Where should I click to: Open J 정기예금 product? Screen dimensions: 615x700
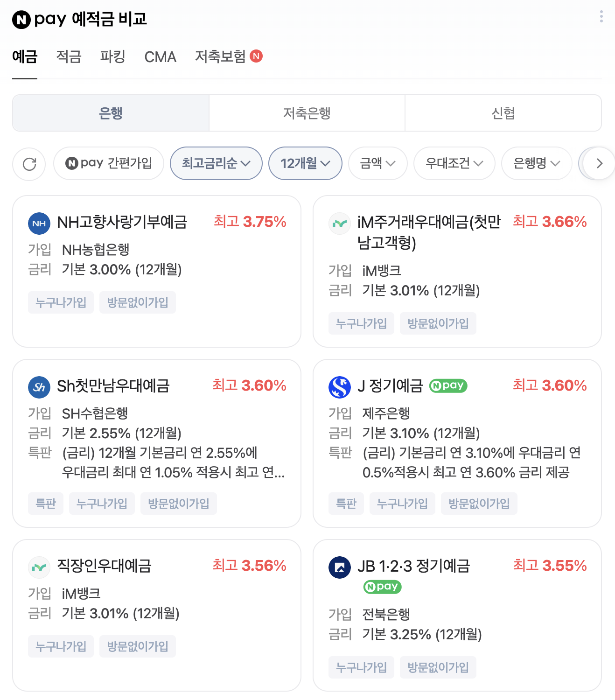390,386
